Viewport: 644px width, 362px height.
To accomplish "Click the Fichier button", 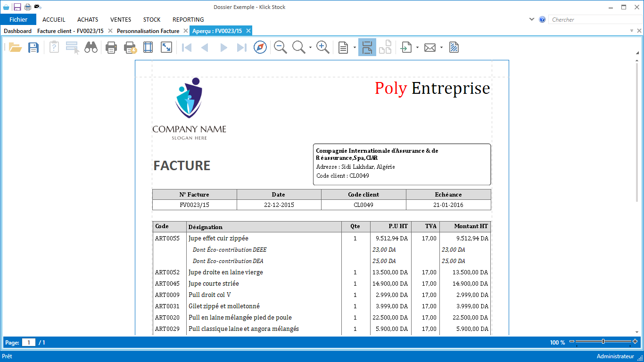I will click(x=18, y=20).
